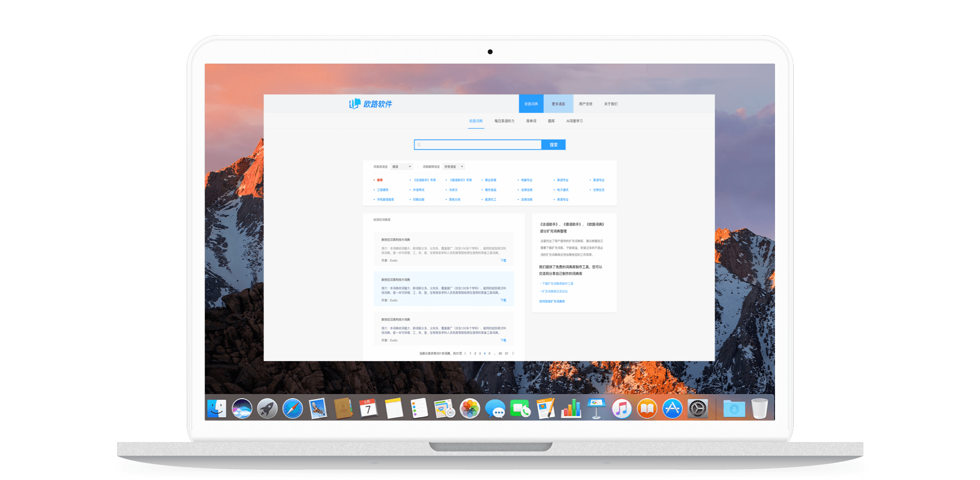Open the 用户支持 top menu item
This screenshot has width=980, height=480.
pos(585,104)
